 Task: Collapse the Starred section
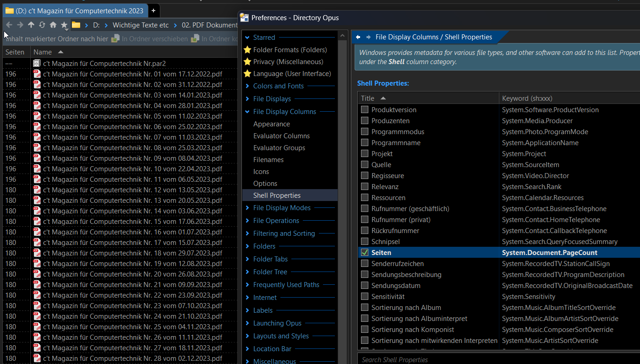pyautogui.click(x=247, y=38)
